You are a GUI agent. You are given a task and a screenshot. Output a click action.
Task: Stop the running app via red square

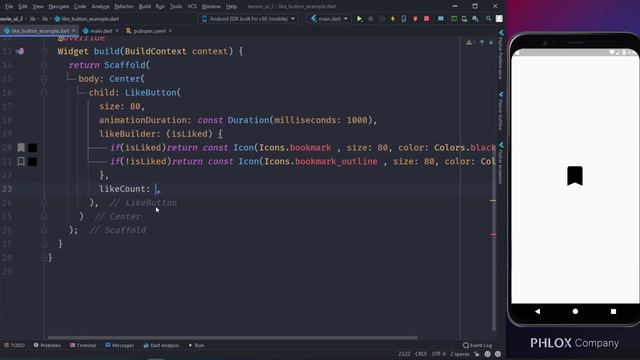427,19
